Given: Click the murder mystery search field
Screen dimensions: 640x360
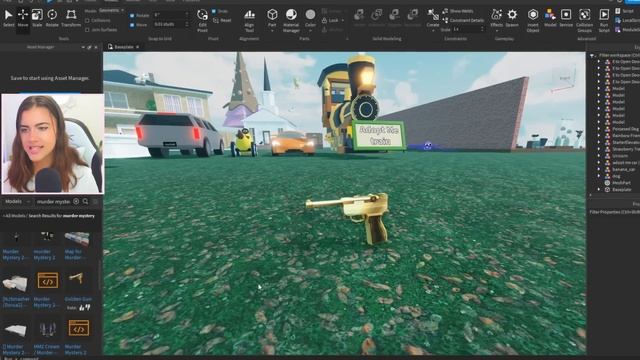Looking at the screenshot, I should (53, 201).
